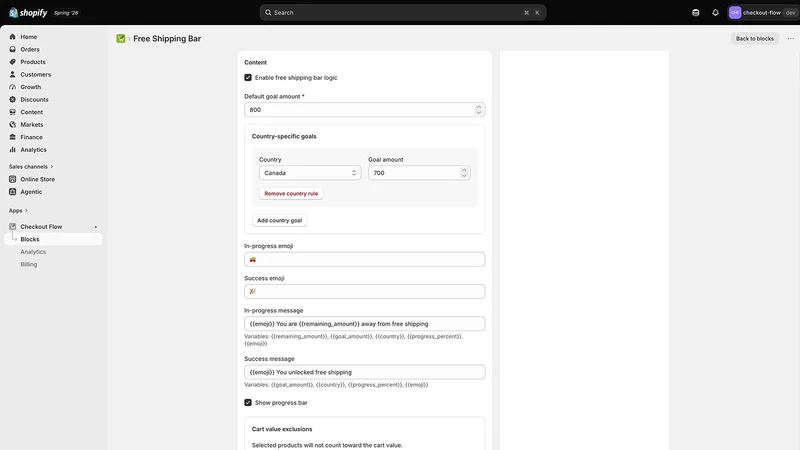Open the Online Store link
Image resolution: width=800 pixels, height=450 pixels.
click(37, 179)
